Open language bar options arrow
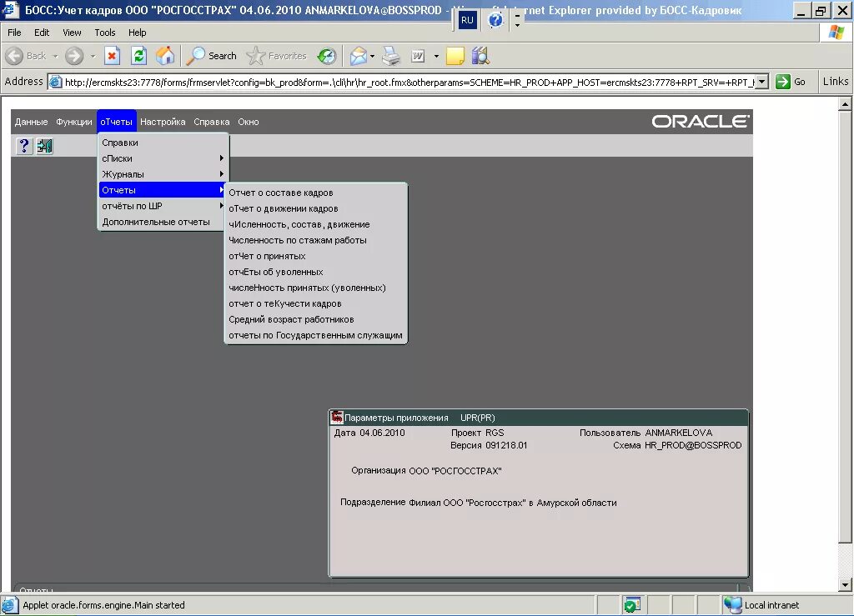This screenshot has width=854, height=616. click(517, 24)
